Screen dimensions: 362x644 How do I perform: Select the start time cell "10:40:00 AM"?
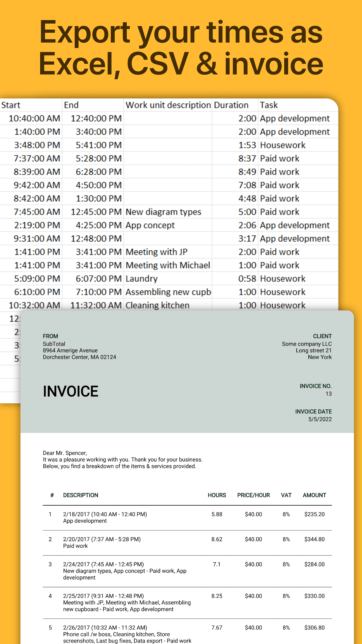point(34,118)
